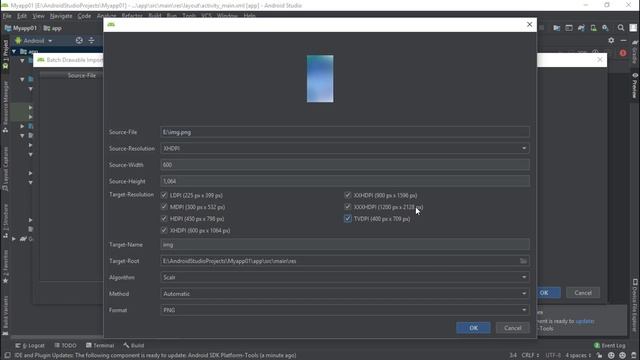
Task: Open the project structure toolbar icon
Action: (556, 28)
